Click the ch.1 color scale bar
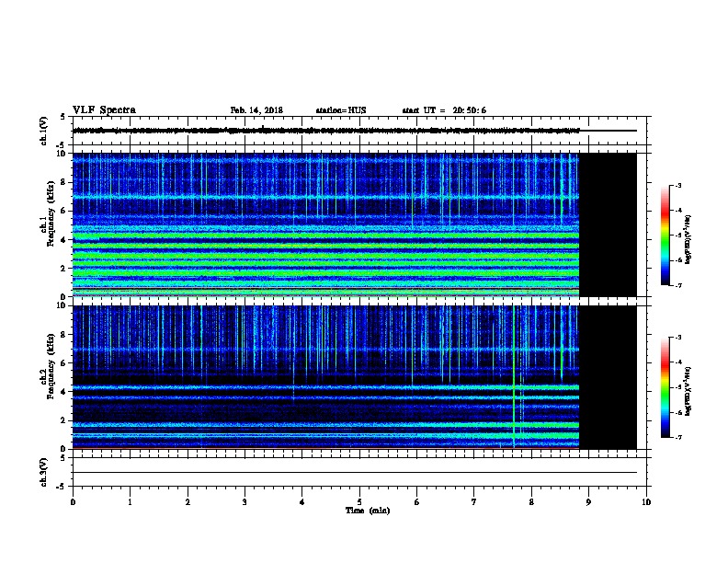Viewport: 728px width, 563px height. [x=665, y=236]
